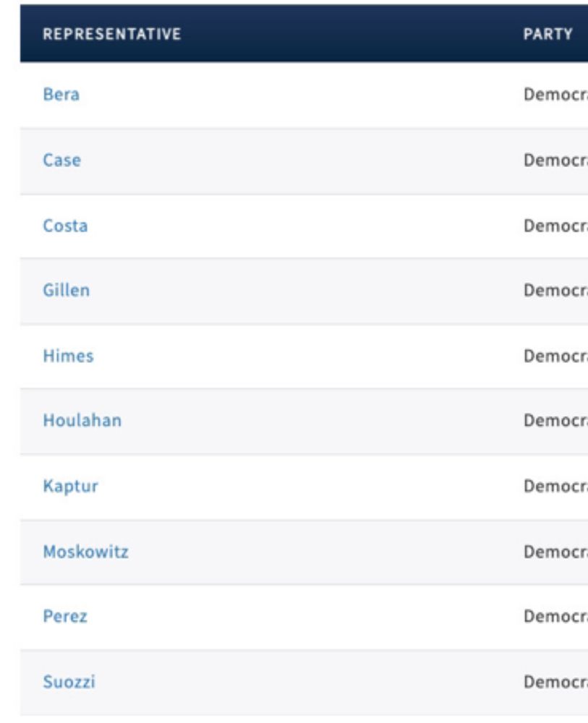Select the party cell in Moskowitz's row
Image resolution: width=588 pixels, height=723 pixels.
pyautogui.click(x=555, y=552)
